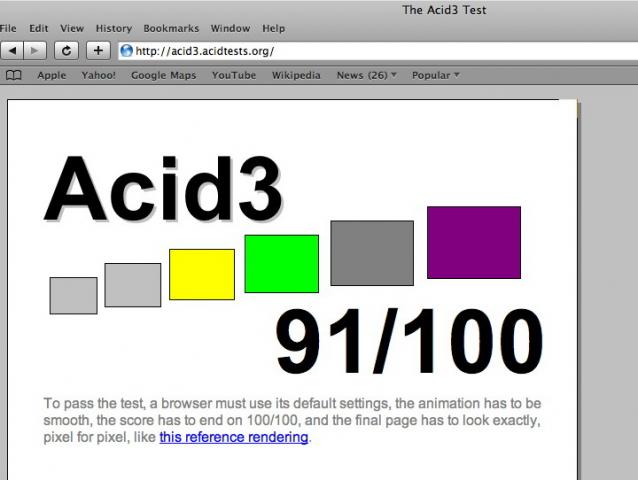Add a bookmark with the plus button
Screen dimensions: 638x480
click(x=98, y=51)
